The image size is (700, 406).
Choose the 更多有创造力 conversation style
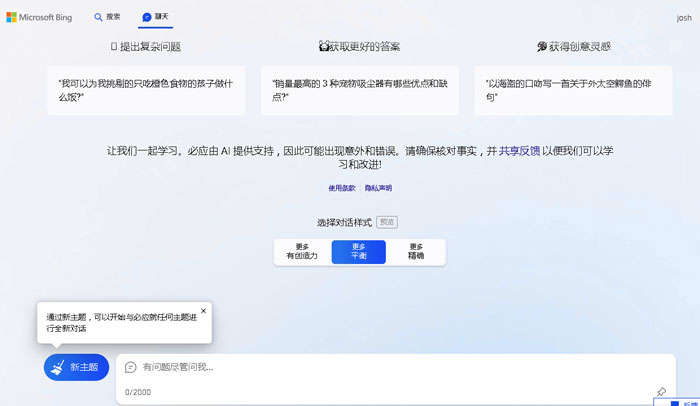302,251
